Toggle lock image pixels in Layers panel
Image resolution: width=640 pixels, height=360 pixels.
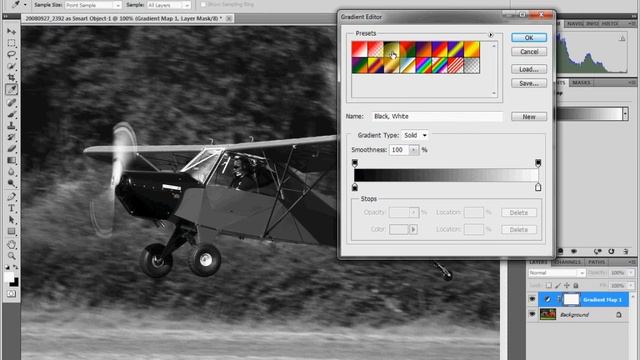558,285
